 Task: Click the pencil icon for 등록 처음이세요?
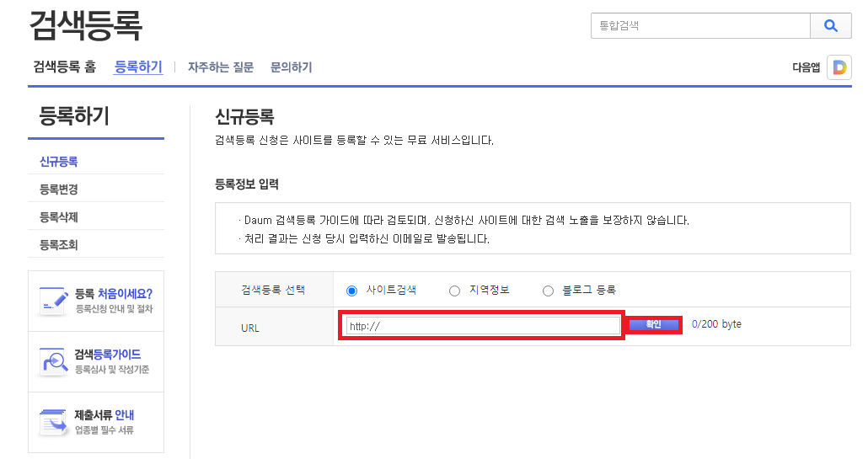tap(53, 302)
